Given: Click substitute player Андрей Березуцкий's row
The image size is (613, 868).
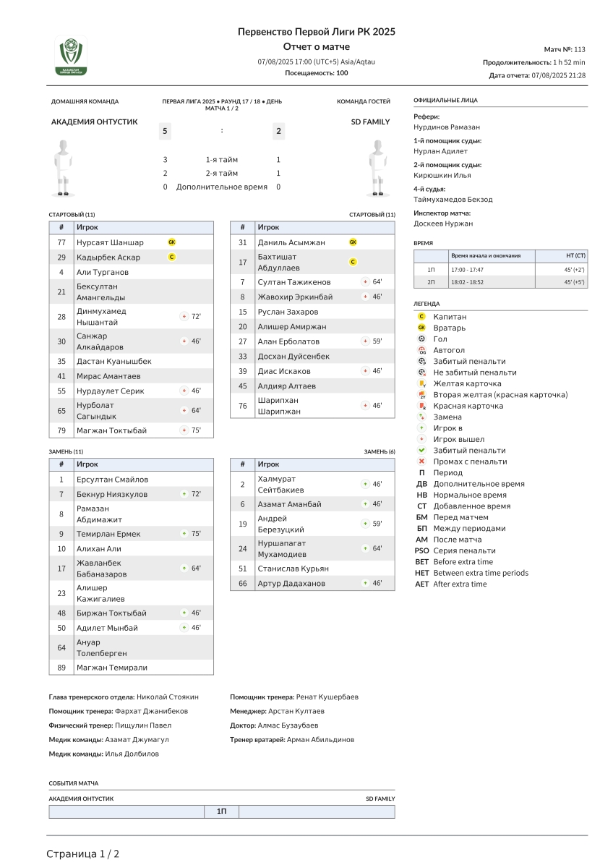Looking at the screenshot, I should pyautogui.click(x=312, y=524).
